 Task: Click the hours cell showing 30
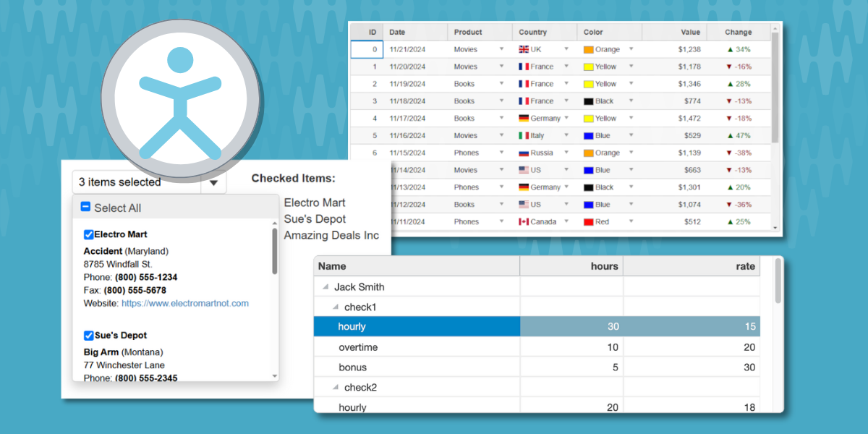tap(571, 327)
